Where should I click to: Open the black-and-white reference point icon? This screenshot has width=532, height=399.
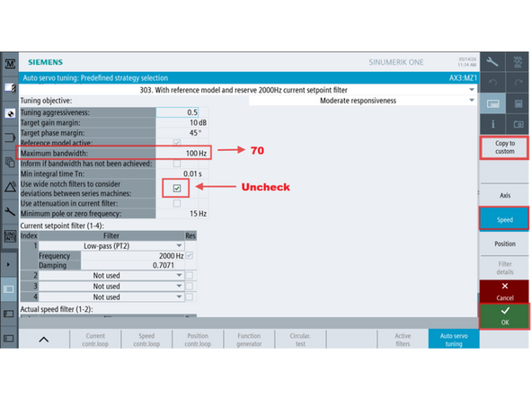click(10, 113)
